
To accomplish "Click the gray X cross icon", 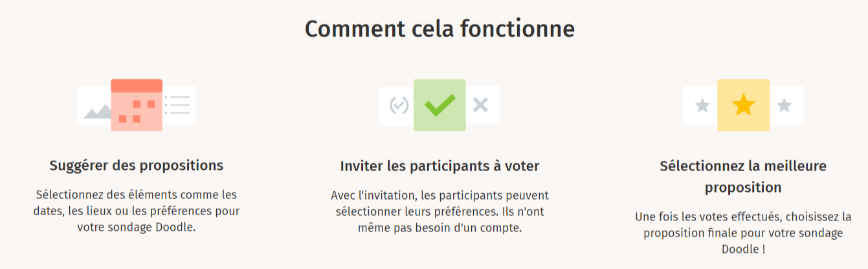I will [x=480, y=104].
